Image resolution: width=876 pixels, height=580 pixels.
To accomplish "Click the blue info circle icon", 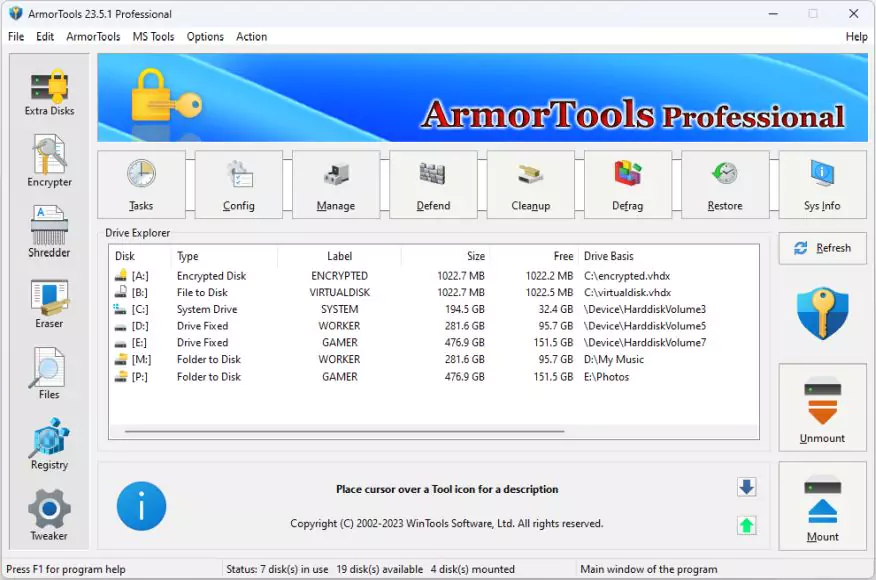I will pos(141,506).
